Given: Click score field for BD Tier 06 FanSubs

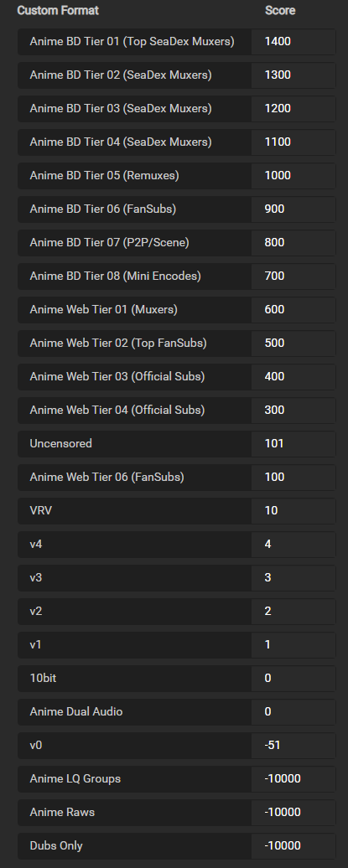Looking at the screenshot, I should click(x=293, y=209).
